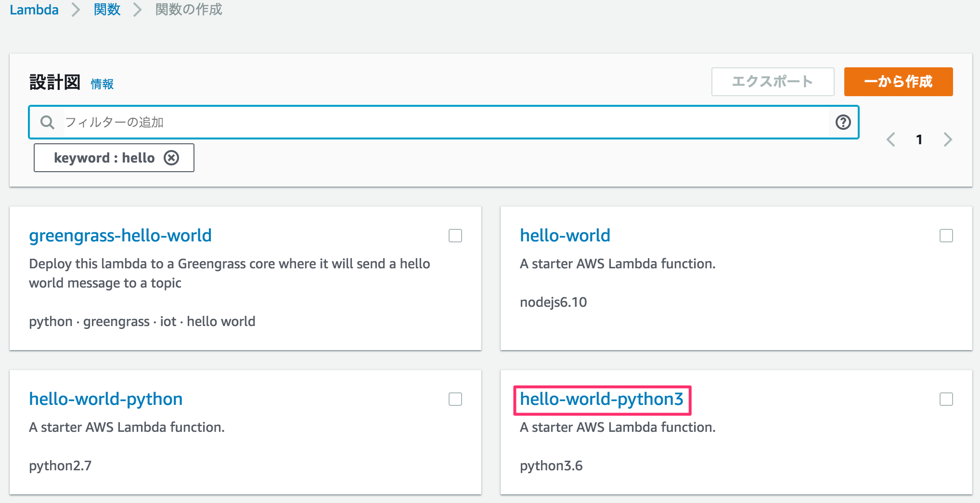Select page number 1 in pagination

click(919, 139)
